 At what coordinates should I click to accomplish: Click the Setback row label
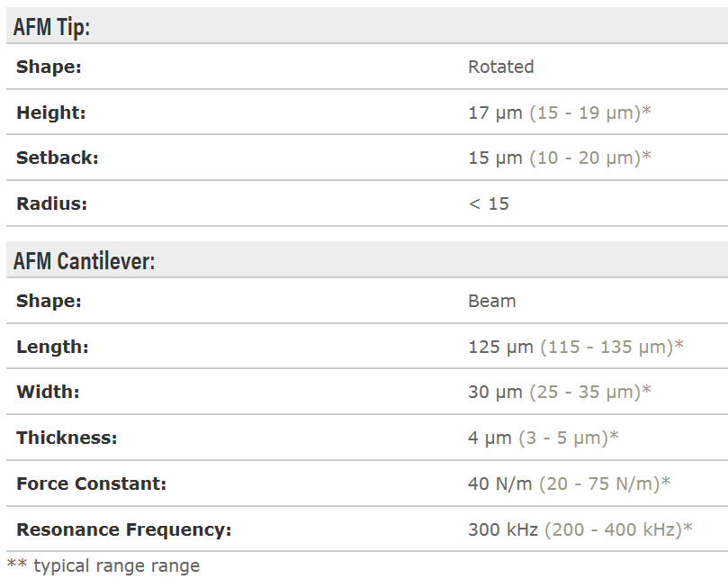[57, 158]
